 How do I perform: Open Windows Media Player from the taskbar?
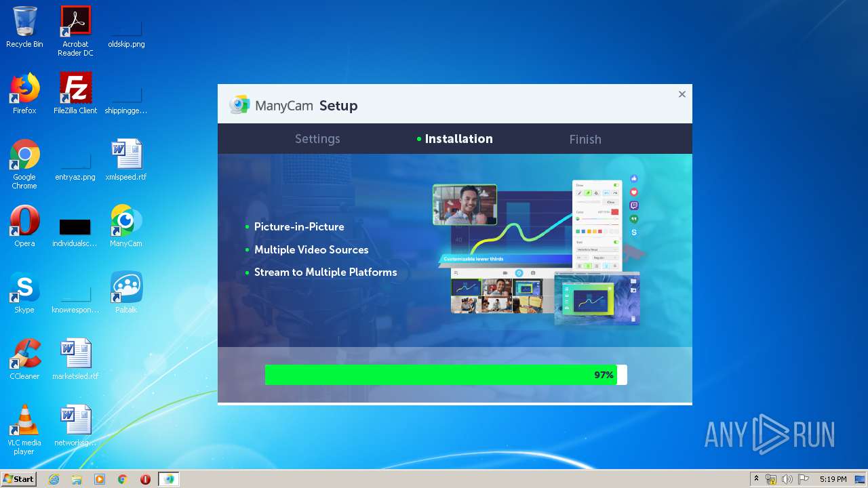click(x=100, y=479)
